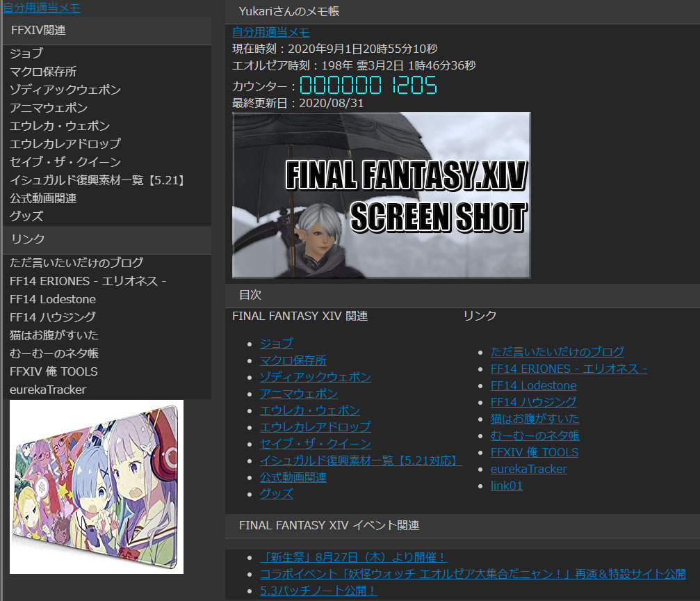Follow the グッズ link in the 目次 list
Screen dimensions: 700x601
click(277, 494)
